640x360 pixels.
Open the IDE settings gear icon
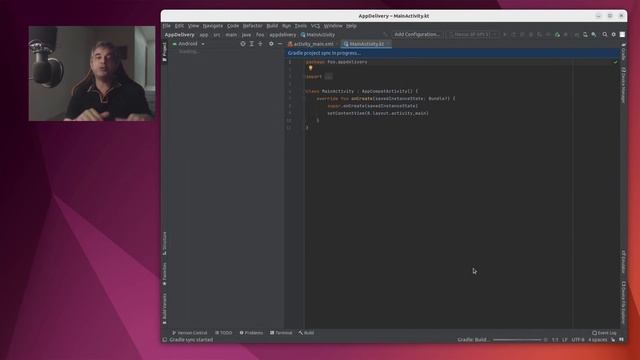613,35
